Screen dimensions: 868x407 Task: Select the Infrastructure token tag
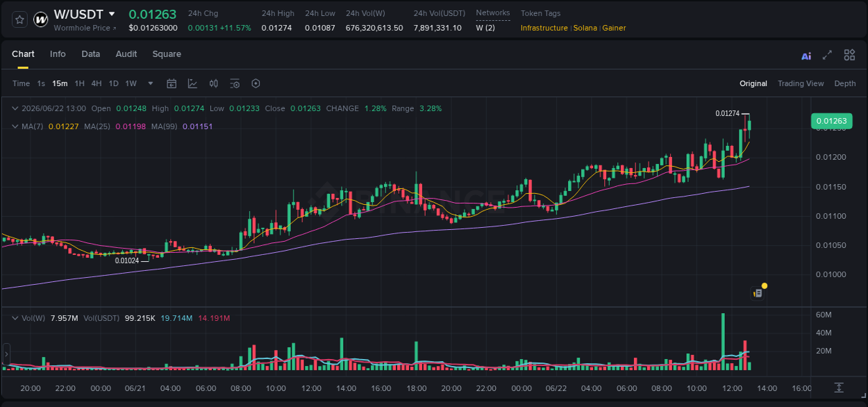click(x=544, y=28)
